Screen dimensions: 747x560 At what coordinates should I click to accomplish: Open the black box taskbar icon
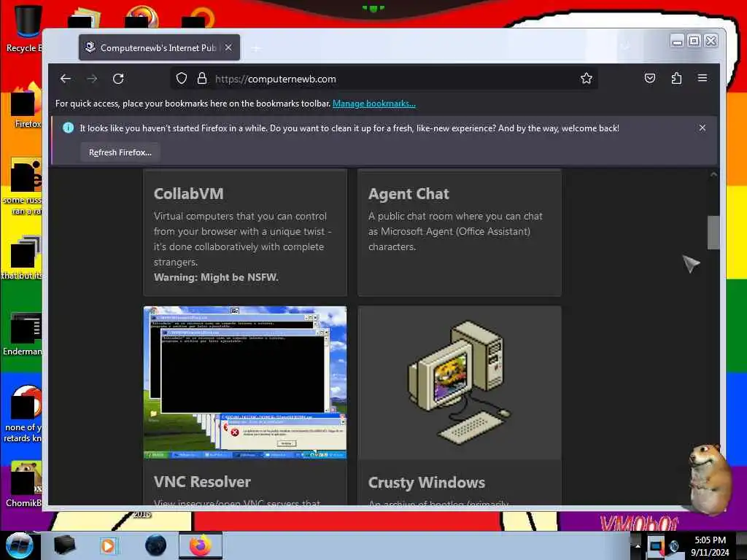click(64, 545)
